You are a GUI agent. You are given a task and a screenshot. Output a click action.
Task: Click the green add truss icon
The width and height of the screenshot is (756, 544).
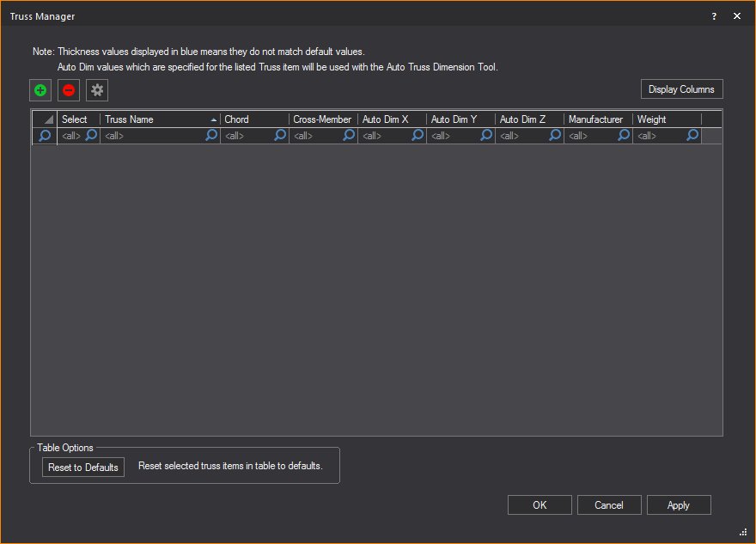(x=40, y=90)
